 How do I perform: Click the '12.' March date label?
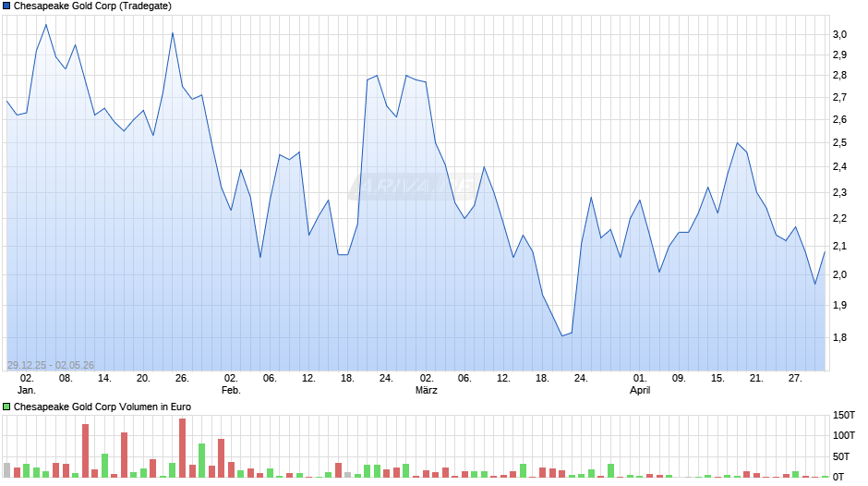pos(503,379)
